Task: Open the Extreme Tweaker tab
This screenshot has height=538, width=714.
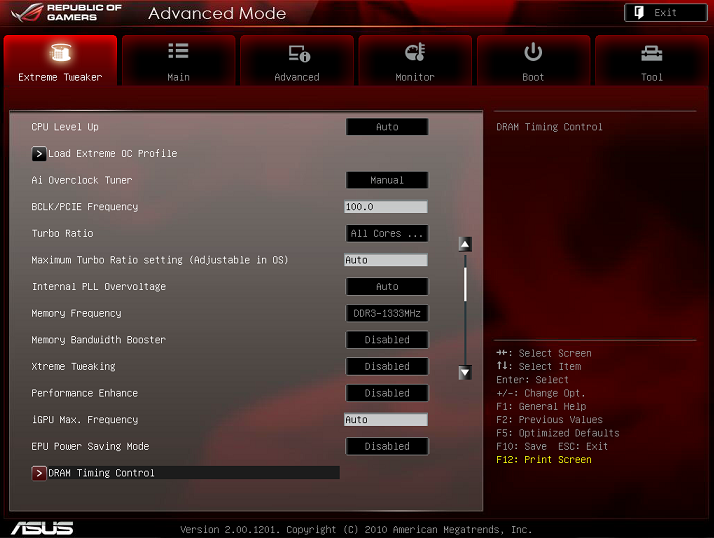Action: [60, 61]
